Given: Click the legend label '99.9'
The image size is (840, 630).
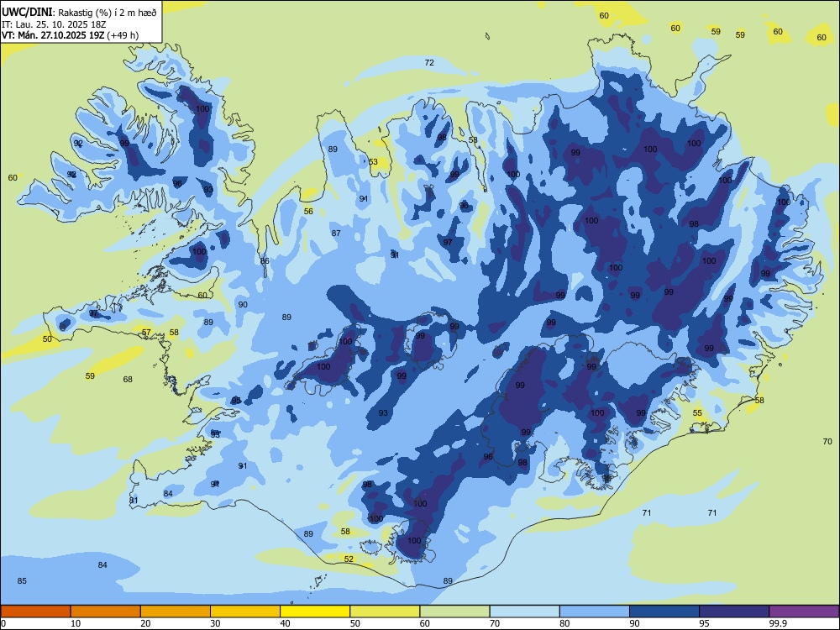Looking at the screenshot, I should coord(778,623).
